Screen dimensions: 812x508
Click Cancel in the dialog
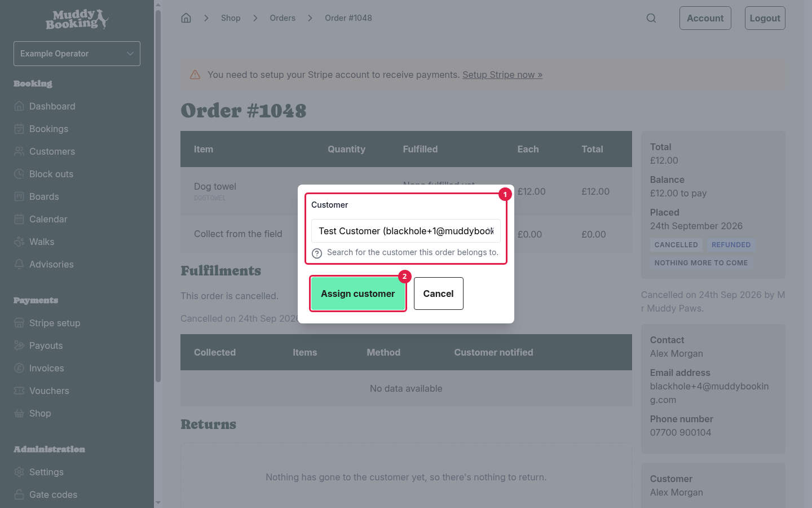pyautogui.click(x=439, y=294)
